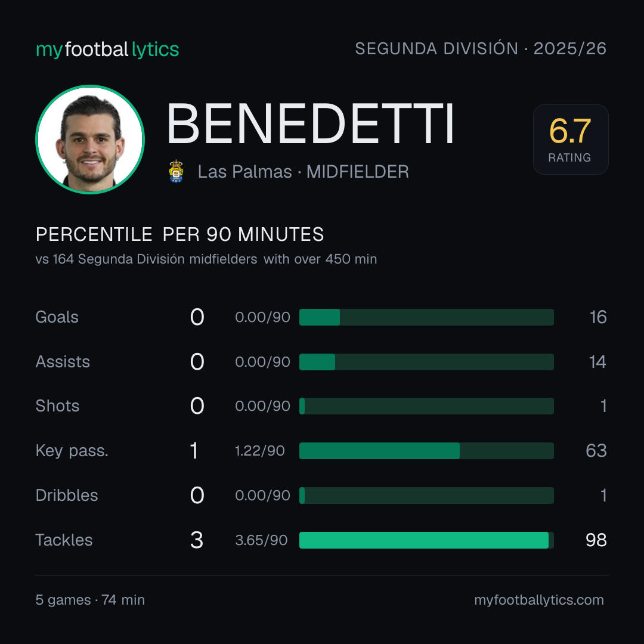Click the Dribbles percentile bar
The height and width of the screenshot is (644, 644).
[426, 496]
